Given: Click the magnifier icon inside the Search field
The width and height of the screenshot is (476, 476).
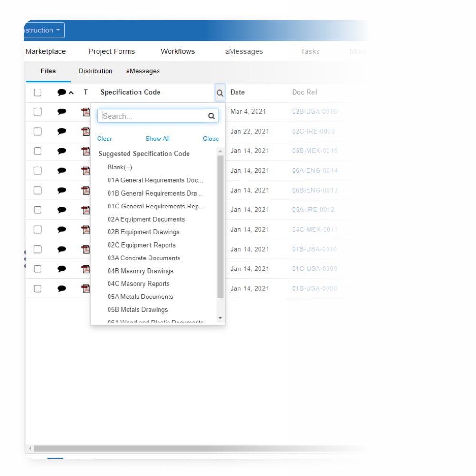Looking at the screenshot, I should [212, 116].
